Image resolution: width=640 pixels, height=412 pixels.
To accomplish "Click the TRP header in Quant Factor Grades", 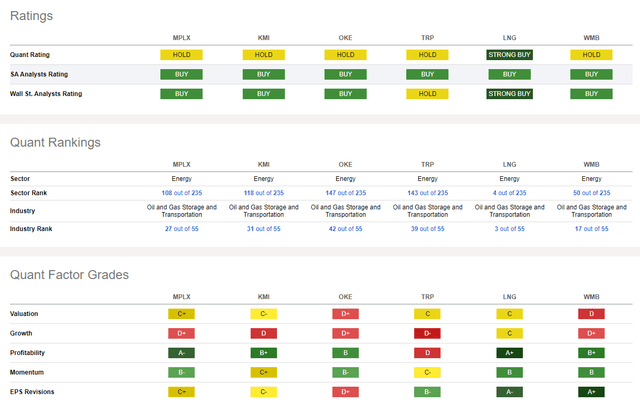I will point(428,297).
